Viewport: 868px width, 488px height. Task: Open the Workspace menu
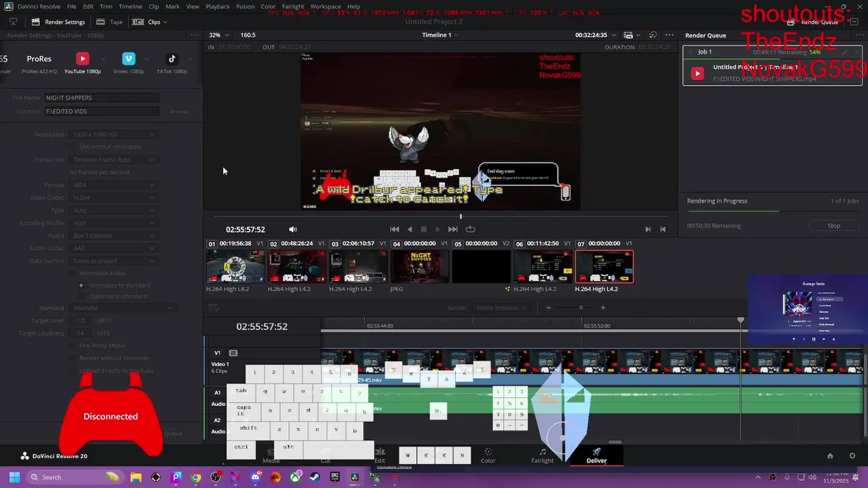[325, 6]
